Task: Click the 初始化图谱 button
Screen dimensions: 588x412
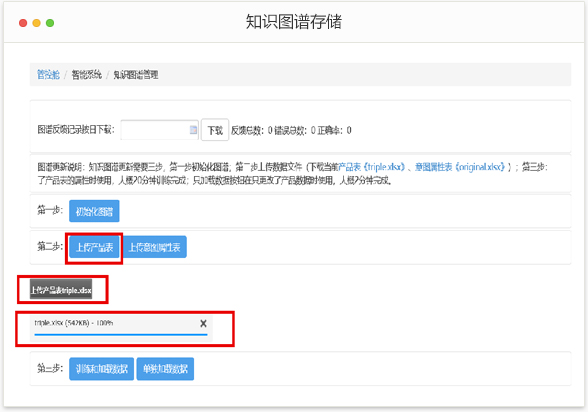Action: coord(94,211)
